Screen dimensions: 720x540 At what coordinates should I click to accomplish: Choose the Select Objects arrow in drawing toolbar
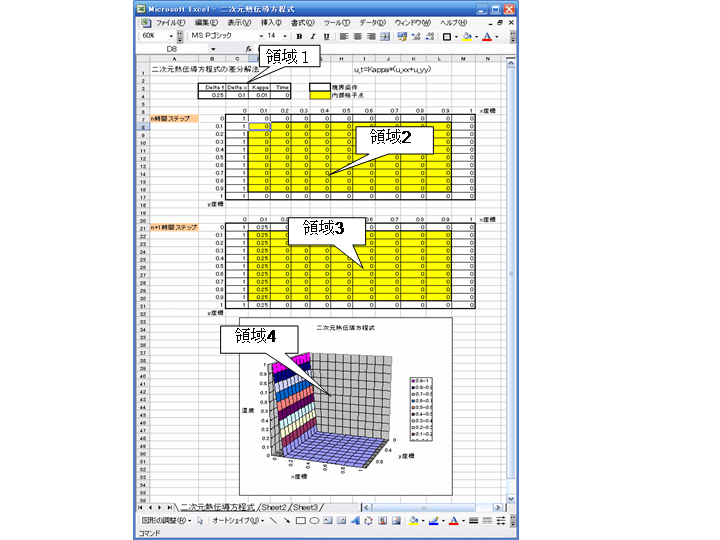pyautogui.click(x=200, y=520)
